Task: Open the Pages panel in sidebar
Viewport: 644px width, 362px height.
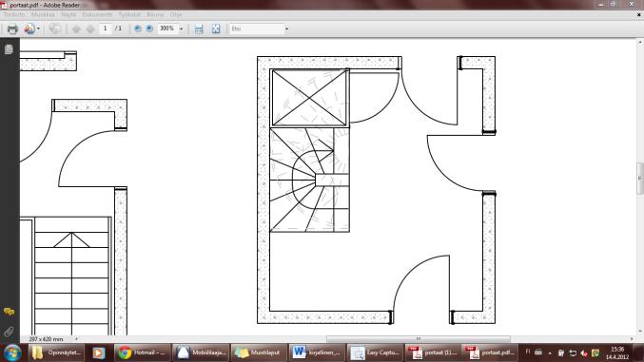Action: [9, 49]
